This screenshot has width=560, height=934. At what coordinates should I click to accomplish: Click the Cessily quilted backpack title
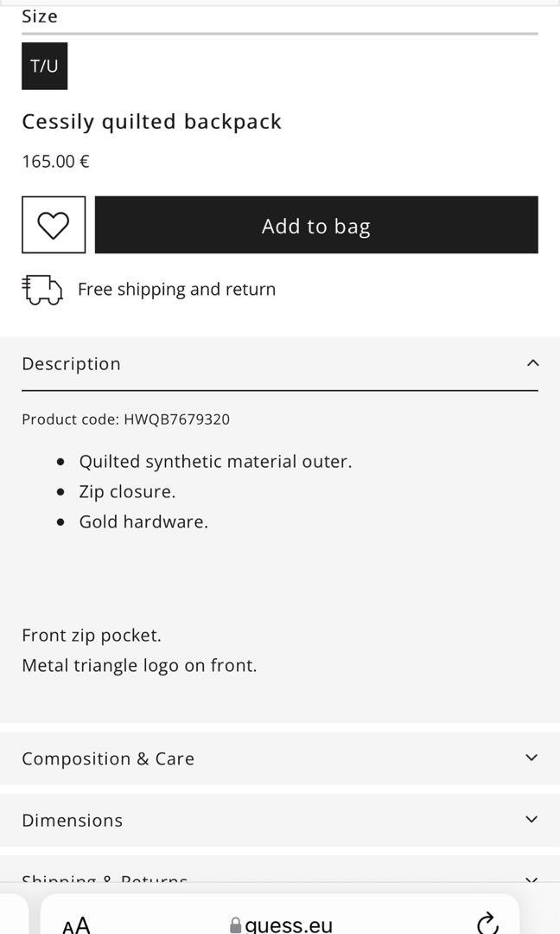point(152,122)
